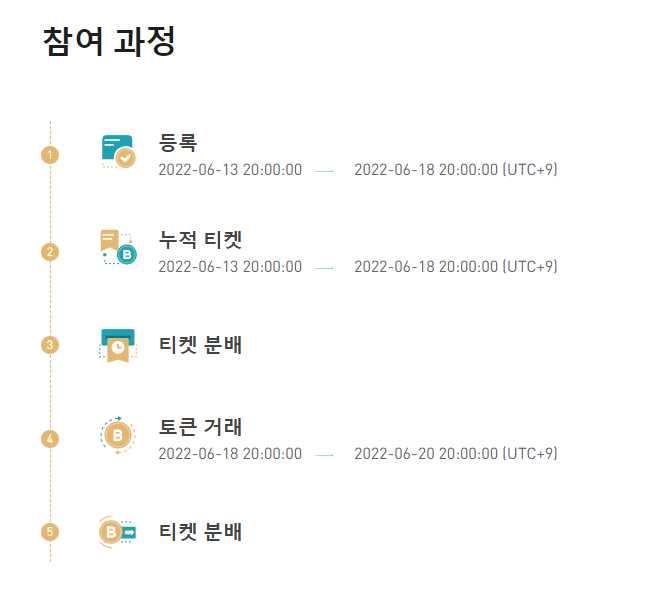This screenshot has height=593, width=647.
Task: Click the 참여 과정 heading
Action: pos(109,41)
